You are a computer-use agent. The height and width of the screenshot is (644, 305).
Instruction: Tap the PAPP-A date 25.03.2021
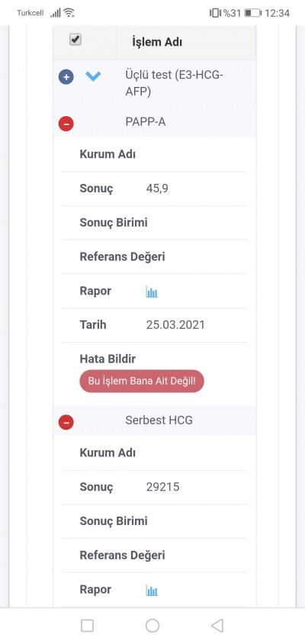[175, 325]
